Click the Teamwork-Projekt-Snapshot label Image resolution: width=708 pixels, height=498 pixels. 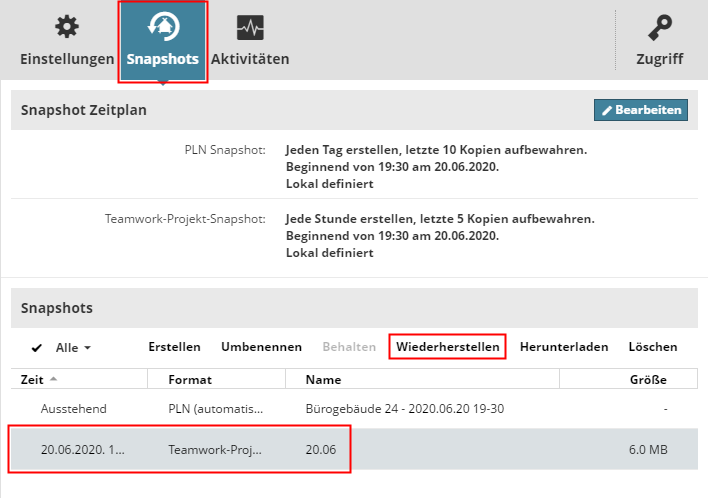(x=185, y=219)
